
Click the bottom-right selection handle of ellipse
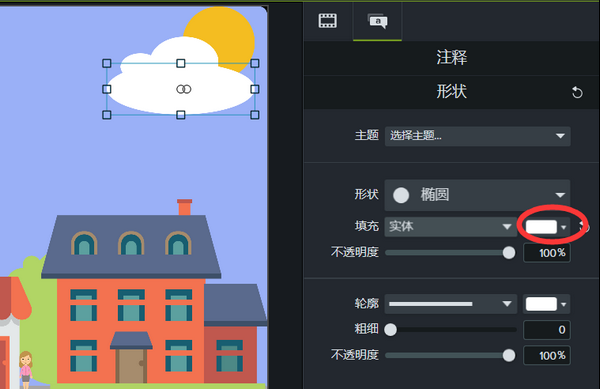point(254,115)
